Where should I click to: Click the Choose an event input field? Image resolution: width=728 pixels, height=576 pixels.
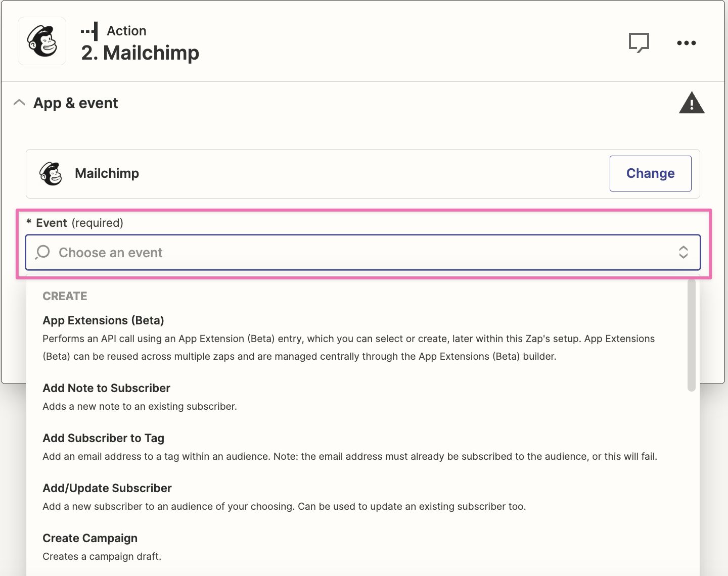coord(363,252)
